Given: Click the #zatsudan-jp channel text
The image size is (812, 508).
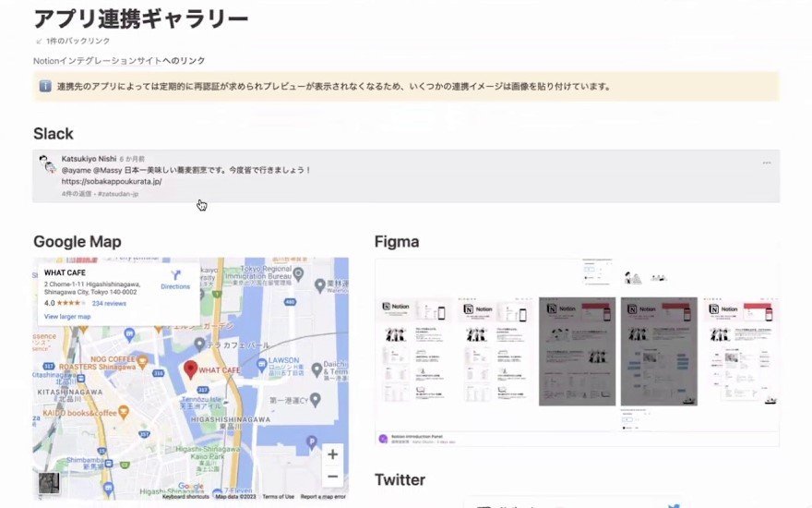Looking at the screenshot, I should [117, 194].
